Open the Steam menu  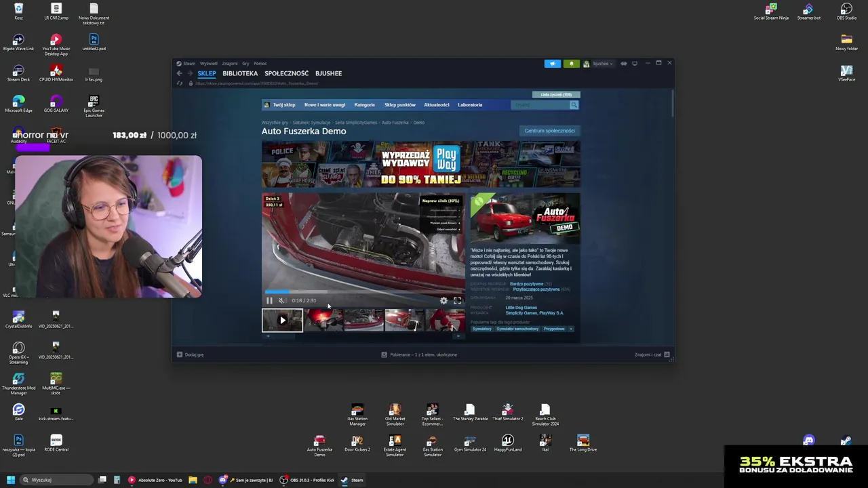click(x=189, y=64)
